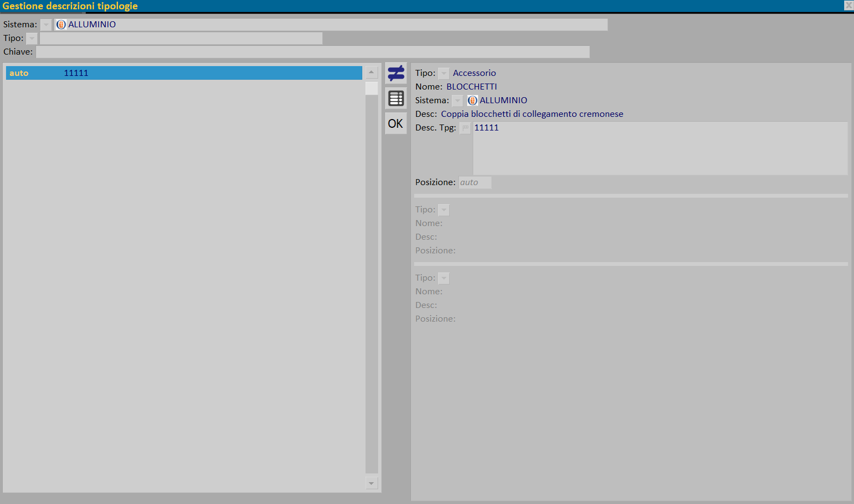Expand Tipo dropdown next to Accessorio
Viewport: 854px width, 504px height.
tap(444, 73)
